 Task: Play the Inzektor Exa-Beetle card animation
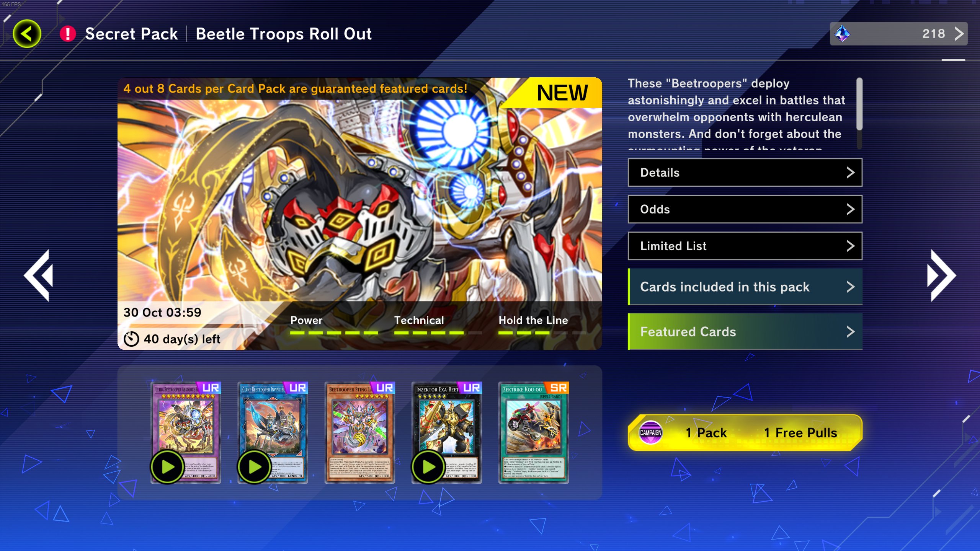(428, 467)
